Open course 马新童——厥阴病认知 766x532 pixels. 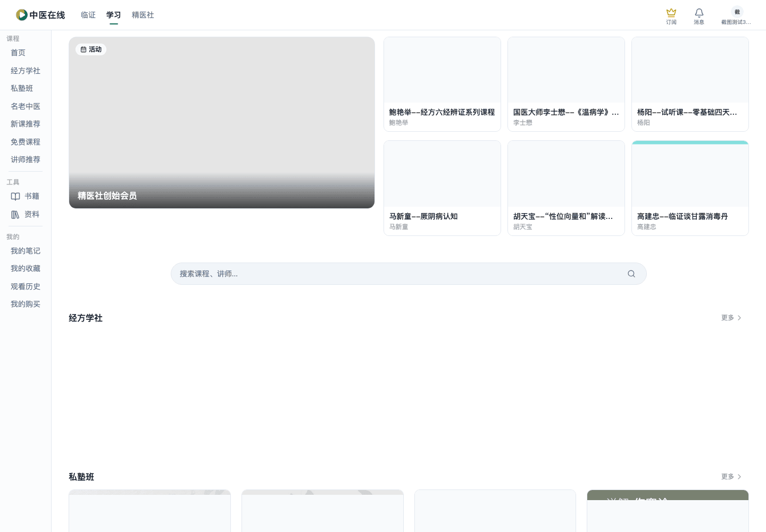tap(442, 188)
